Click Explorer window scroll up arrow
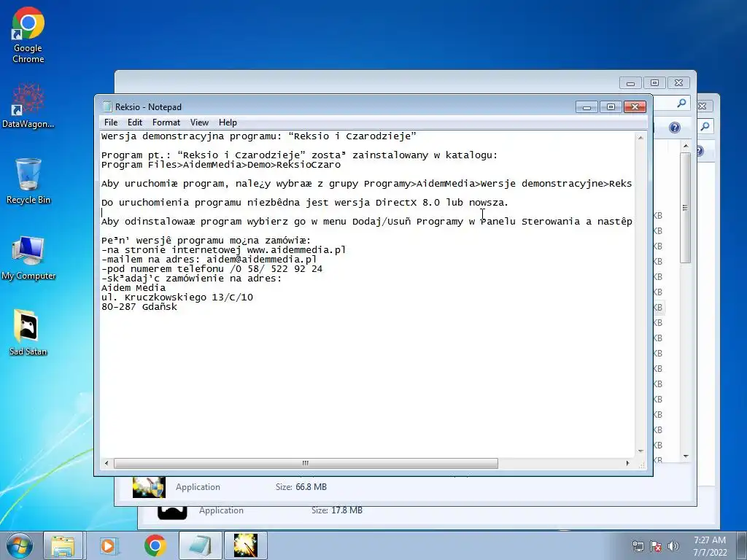This screenshot has width=747, height=560. tap(686, 146)
